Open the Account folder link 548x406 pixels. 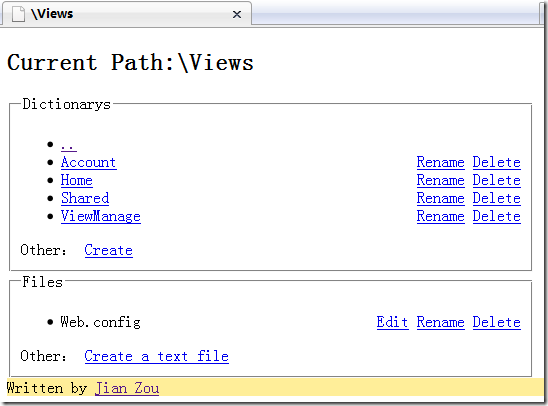click(x=89, y=162)
